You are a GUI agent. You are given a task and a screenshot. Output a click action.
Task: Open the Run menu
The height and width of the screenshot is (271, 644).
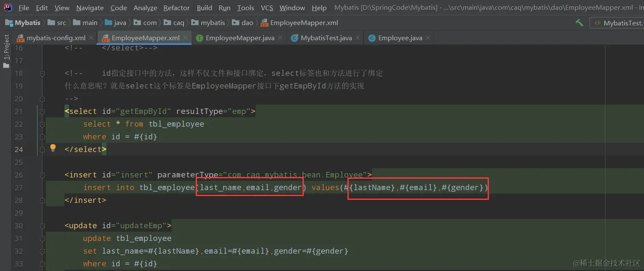225,8
